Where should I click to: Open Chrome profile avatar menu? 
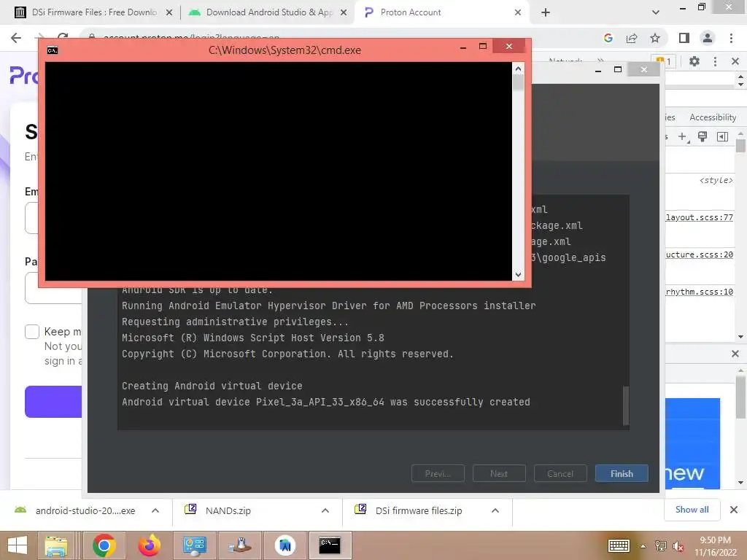(708, 38)
